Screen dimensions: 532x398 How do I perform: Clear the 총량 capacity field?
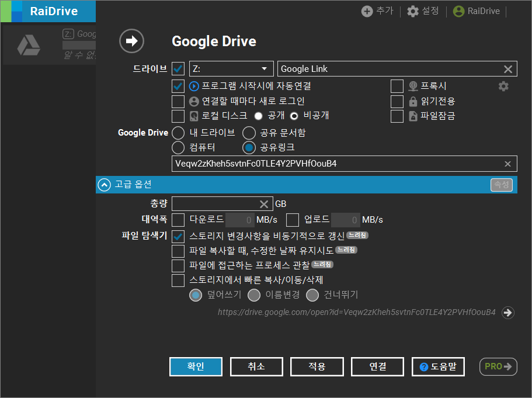coord(263,204)
